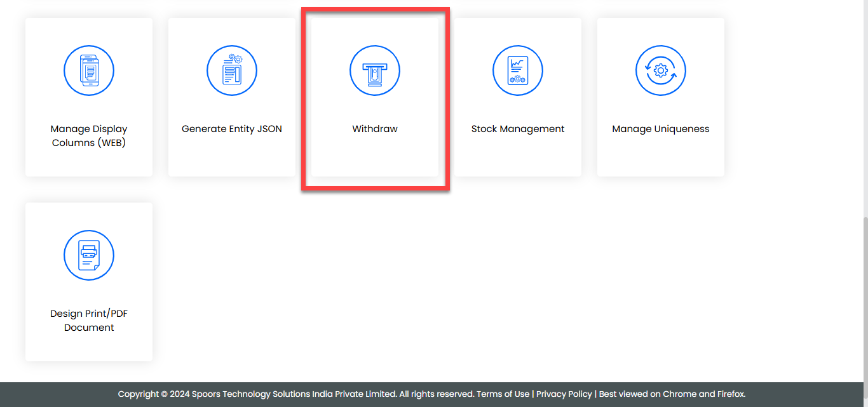868x407 pixels.
Task: Click the Generate Entity JSON document icon
Action: coord(232,70)
